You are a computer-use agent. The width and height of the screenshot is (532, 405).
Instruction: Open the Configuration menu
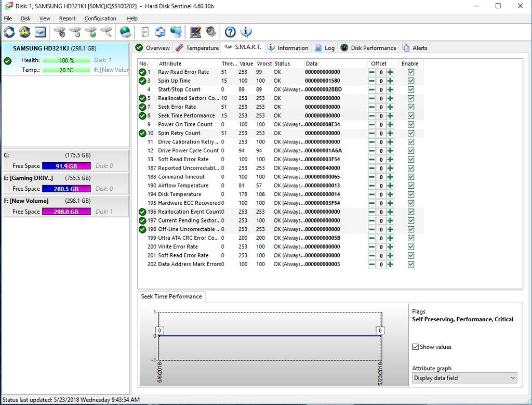[x=100, y=19]
